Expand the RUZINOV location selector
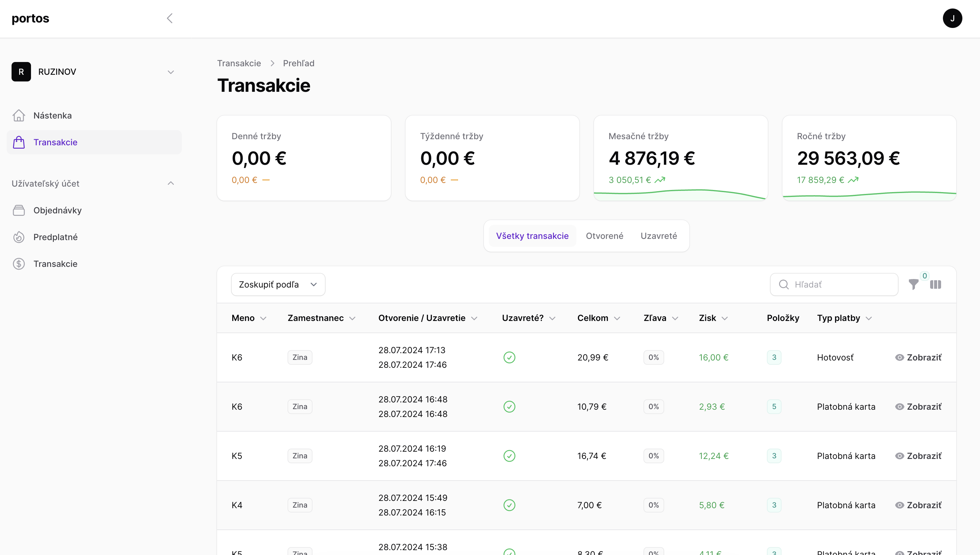 click(x=171, y=72)
